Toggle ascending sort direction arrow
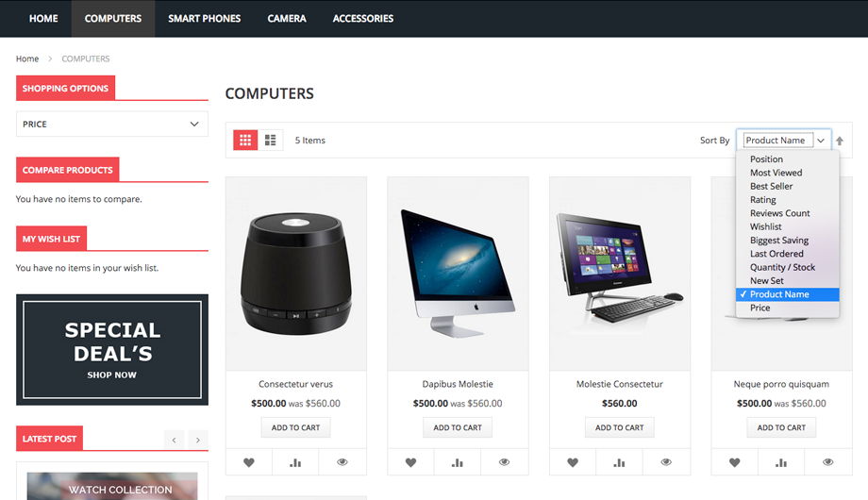 [840, 141]
